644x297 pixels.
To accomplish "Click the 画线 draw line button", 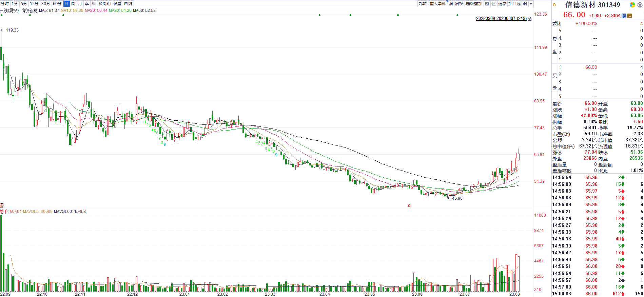I will coord(128,4).
